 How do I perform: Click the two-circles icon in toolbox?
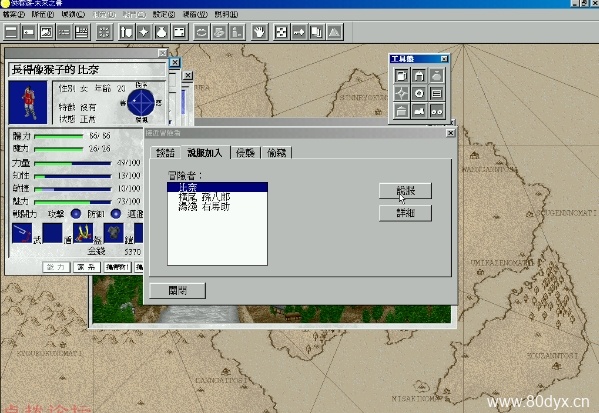pyautogui.click(x=437, y=111)
